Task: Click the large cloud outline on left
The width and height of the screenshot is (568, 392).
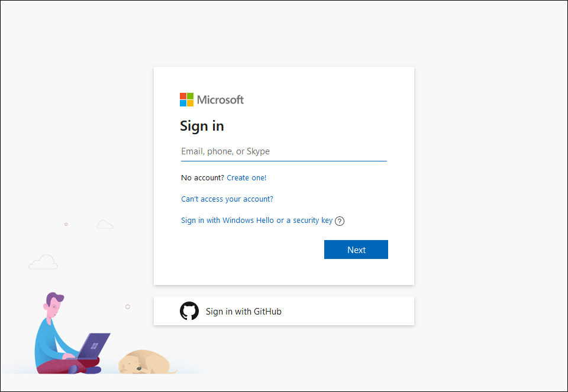Action: [43, 263]
